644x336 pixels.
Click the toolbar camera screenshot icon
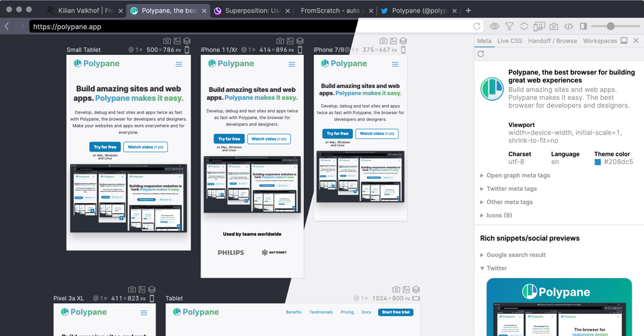click(553, 26)
